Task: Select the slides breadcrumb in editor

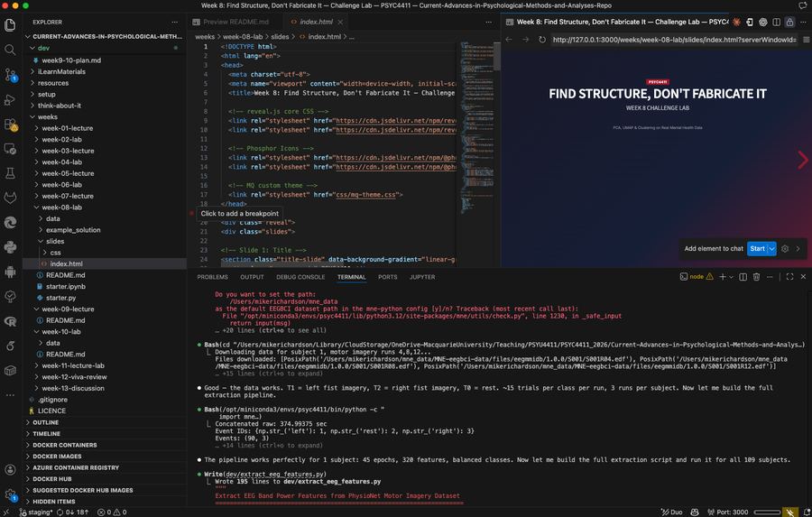Action: [280, 37]
